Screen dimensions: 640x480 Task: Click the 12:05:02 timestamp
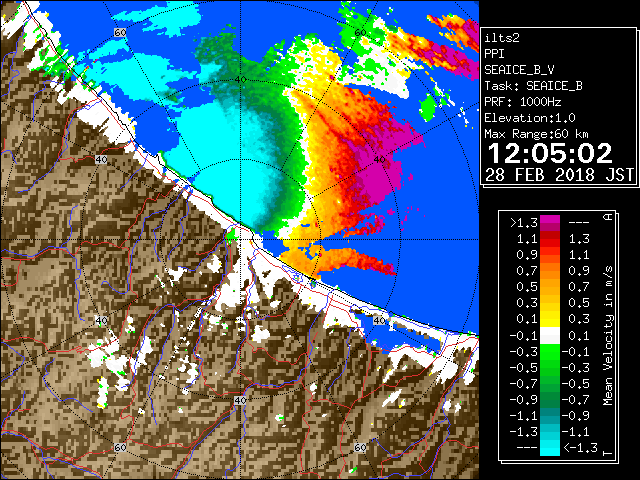point(550,153)
